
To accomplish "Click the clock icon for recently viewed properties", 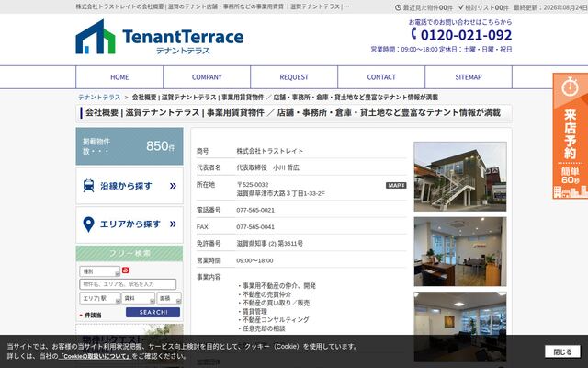I will click(x=398, y=7).
